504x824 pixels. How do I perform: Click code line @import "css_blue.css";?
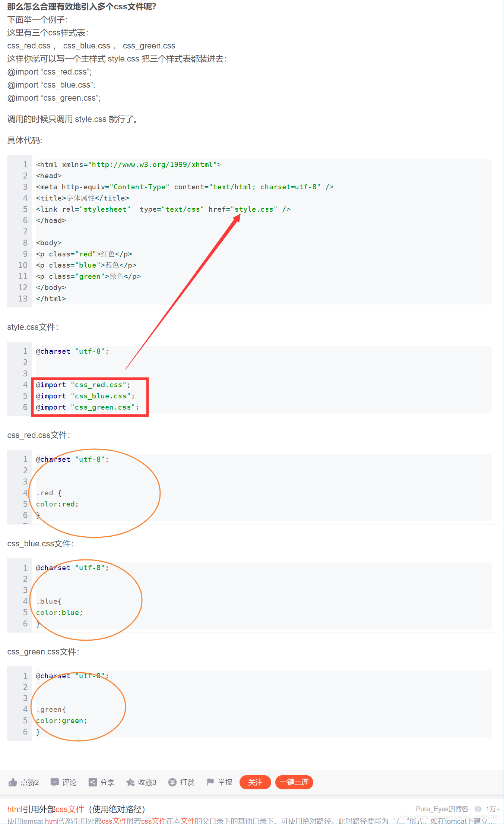pyautogui.click(x=85, y=396)
